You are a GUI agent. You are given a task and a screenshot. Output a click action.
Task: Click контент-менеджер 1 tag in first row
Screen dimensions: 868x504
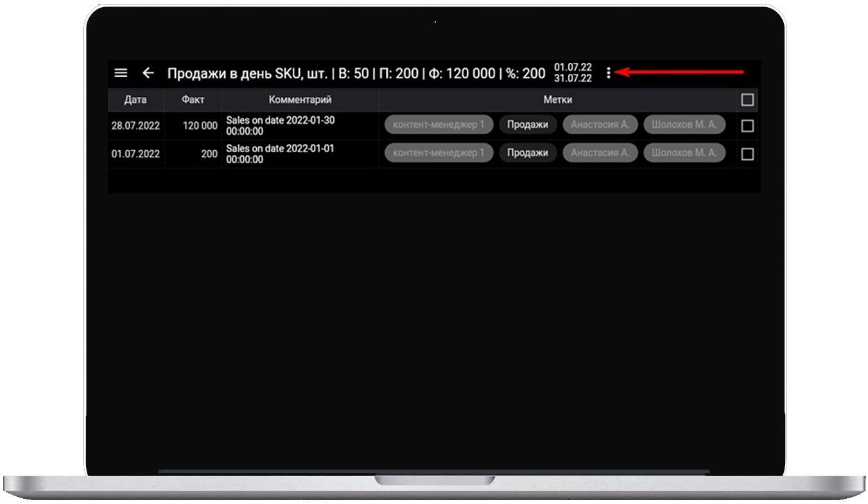pyautogui.click(x=438, y=125)
